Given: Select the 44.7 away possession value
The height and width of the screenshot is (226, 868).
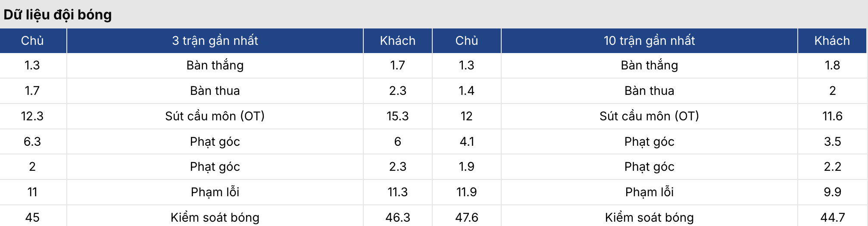Looking at the screenshot, I should pyautogui.click(x=832, y=217).
